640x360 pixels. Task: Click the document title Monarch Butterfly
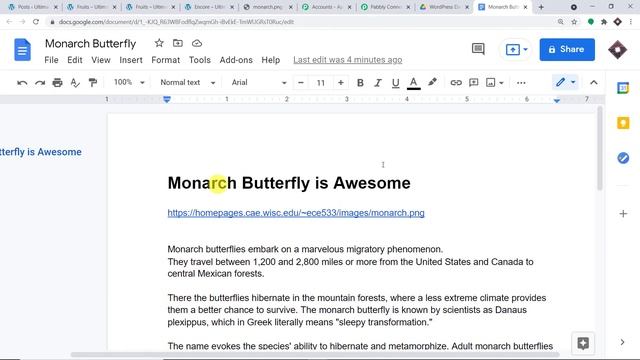[x=91, y=43]
